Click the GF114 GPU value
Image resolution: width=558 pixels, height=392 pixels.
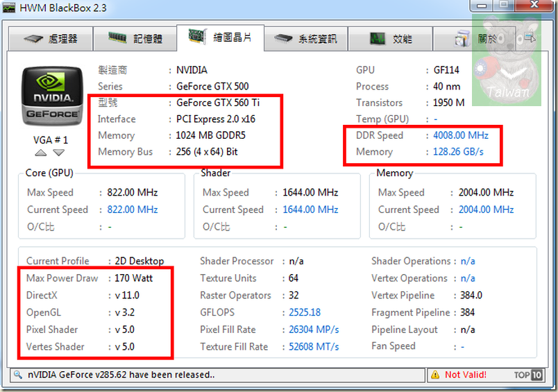pyautogui.click(x=446, y=69)
